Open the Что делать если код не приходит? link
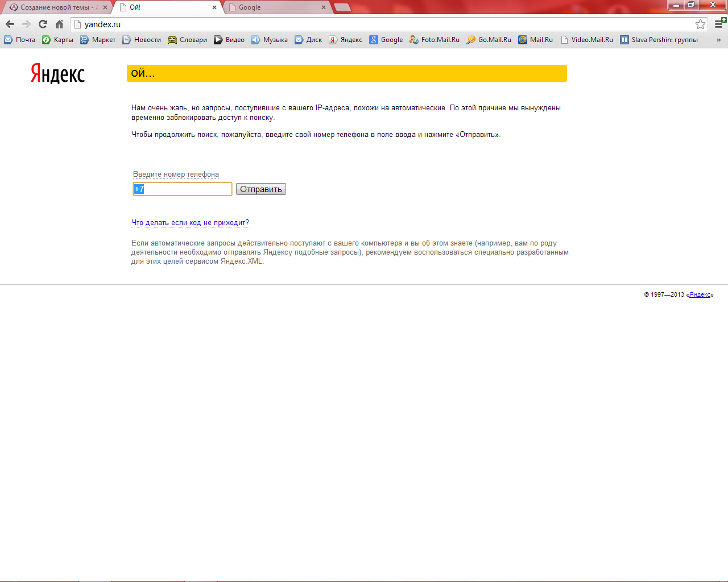 [x=190, y=223]
